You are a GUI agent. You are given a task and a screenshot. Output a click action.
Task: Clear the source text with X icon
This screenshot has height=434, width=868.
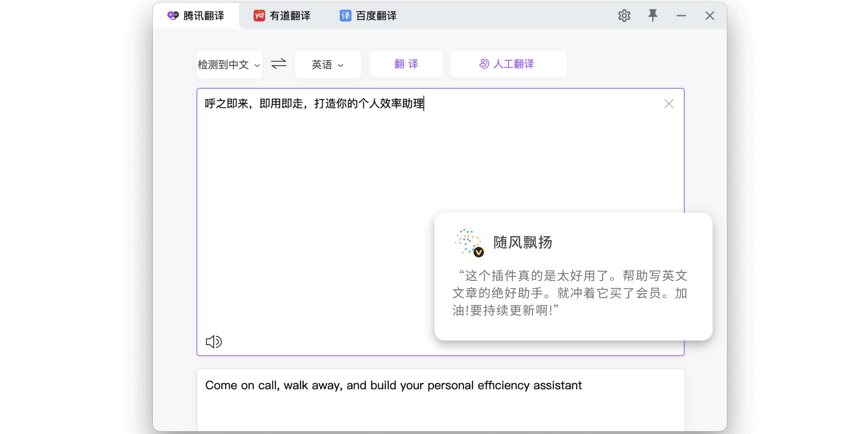pos(669,104)
